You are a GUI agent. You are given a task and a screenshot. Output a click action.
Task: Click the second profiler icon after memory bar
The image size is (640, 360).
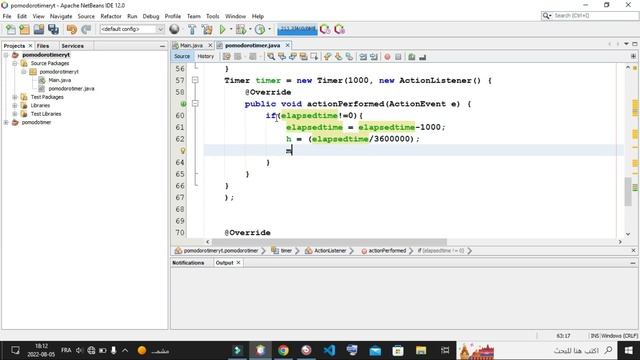[x=339, y=29]
